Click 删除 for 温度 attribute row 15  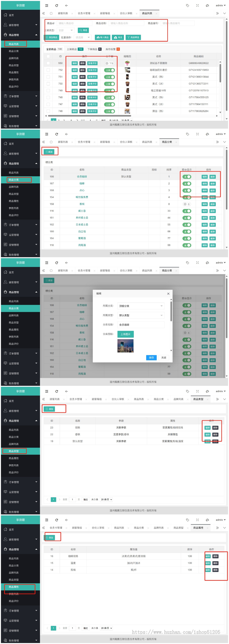click(215, 563)
